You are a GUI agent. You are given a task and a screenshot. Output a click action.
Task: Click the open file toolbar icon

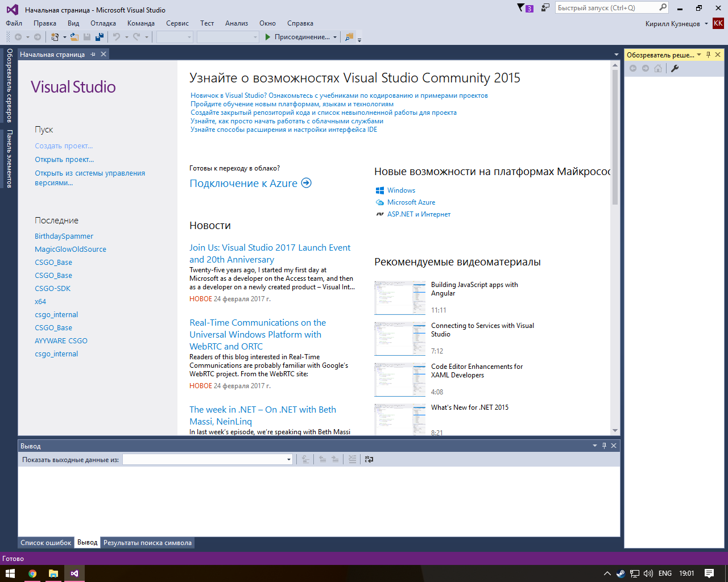tap(75, 37)
